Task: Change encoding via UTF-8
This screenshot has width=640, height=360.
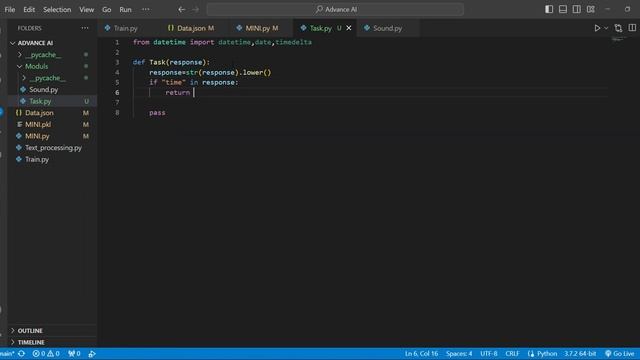Action: pos(489,354)
